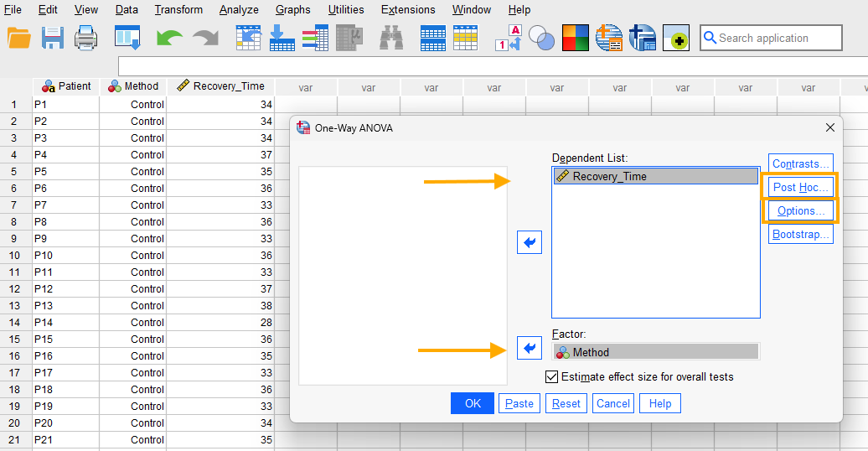
Task: Click the Open data document folder icon
Action: click(x=18, y=38)
